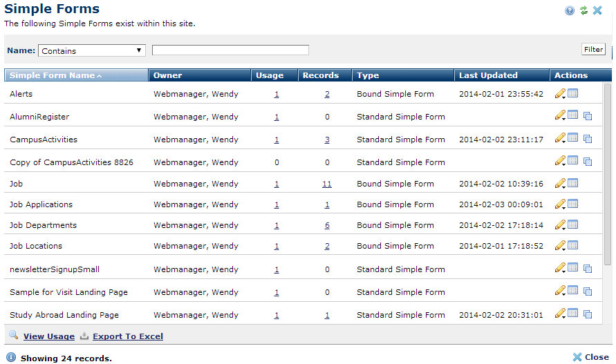
Task: Click the records count 11 for Job
Action: 327,184
